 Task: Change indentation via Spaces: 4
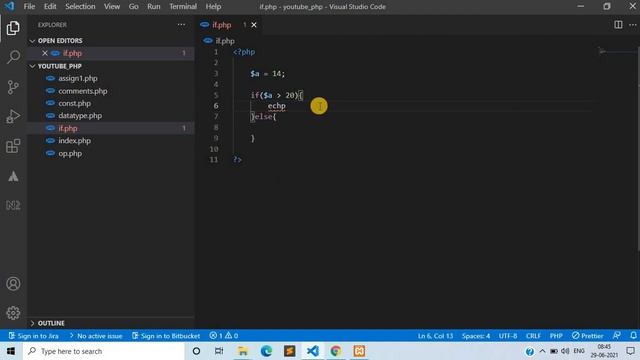pyautogui.click(x=476, y=336)
